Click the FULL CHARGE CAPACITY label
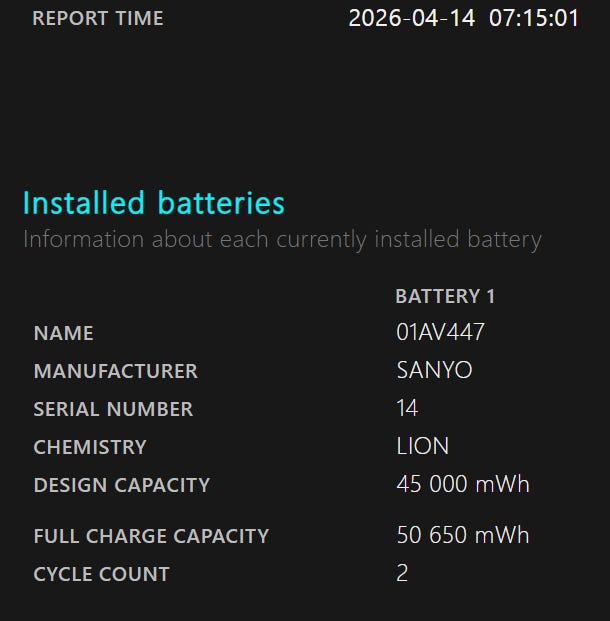 pyautogui.click(x=151, y=536)
